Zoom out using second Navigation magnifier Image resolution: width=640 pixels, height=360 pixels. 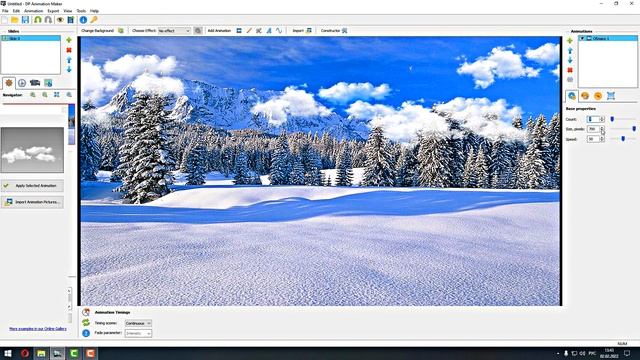44,95
